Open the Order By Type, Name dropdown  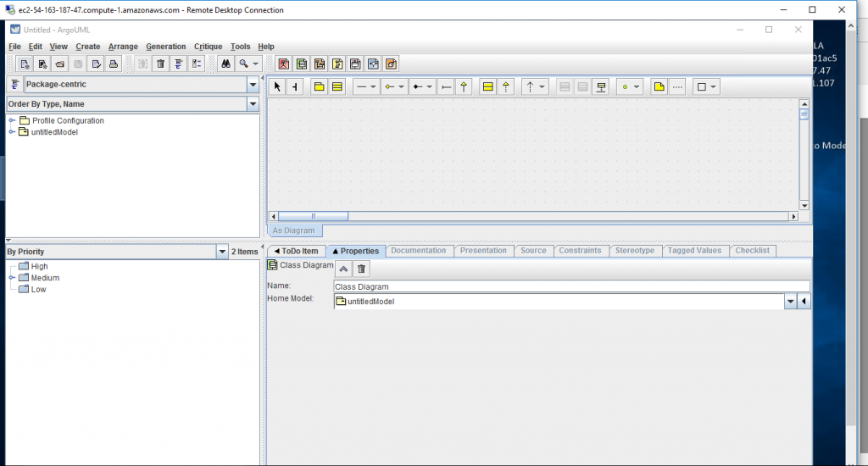click(253, 104)
